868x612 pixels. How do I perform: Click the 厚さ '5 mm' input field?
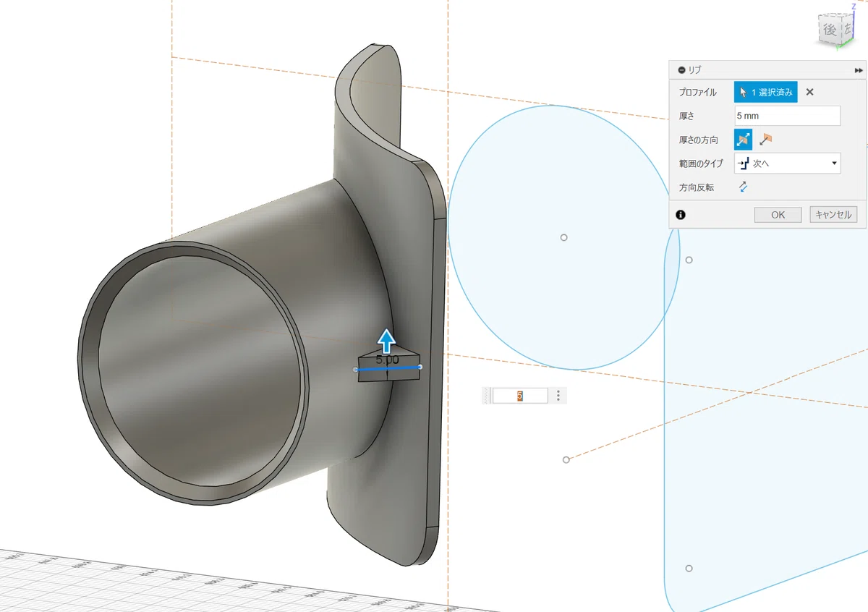[787, 116]
